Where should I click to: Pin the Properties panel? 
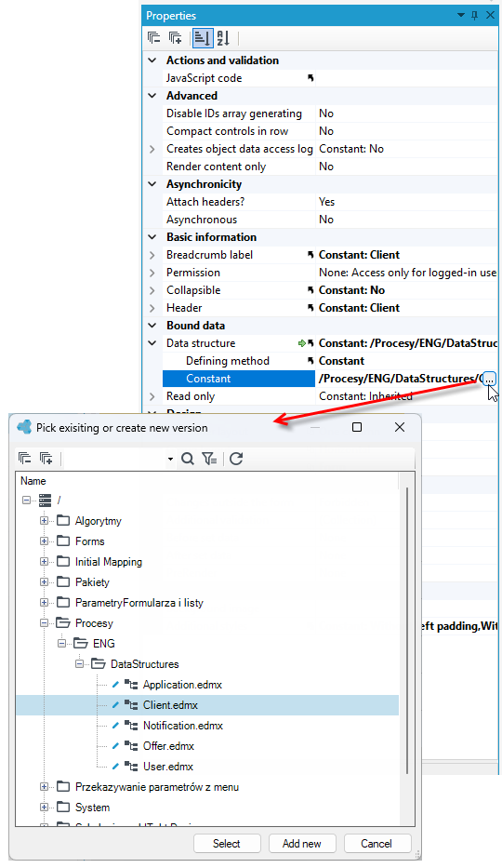click(475, 16)
